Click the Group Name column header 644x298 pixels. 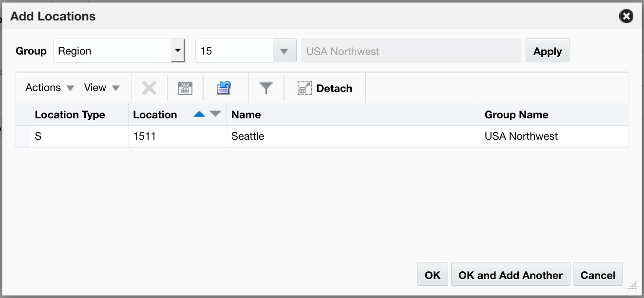point(517,114)
